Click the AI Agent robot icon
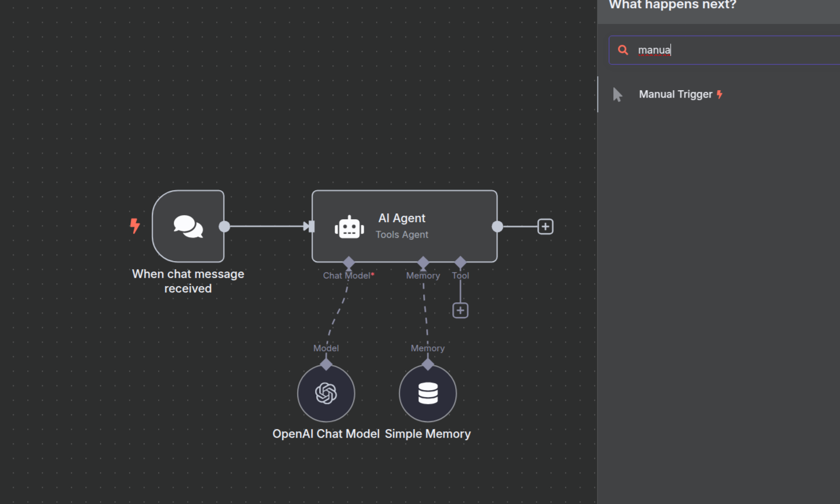The width and height of the screenshot is (840, 504). click(349, 227)
